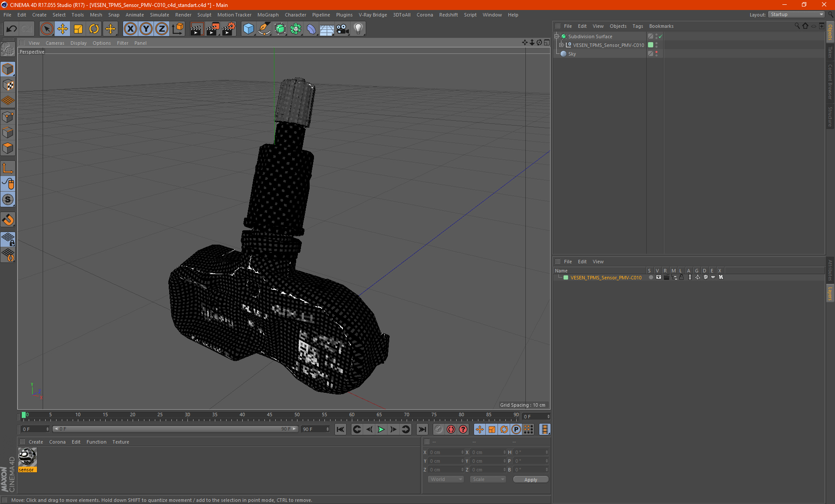Switch to Points mode
This screenshot has height=504, width=835.
pyautogui.click(x=8, y=117)
